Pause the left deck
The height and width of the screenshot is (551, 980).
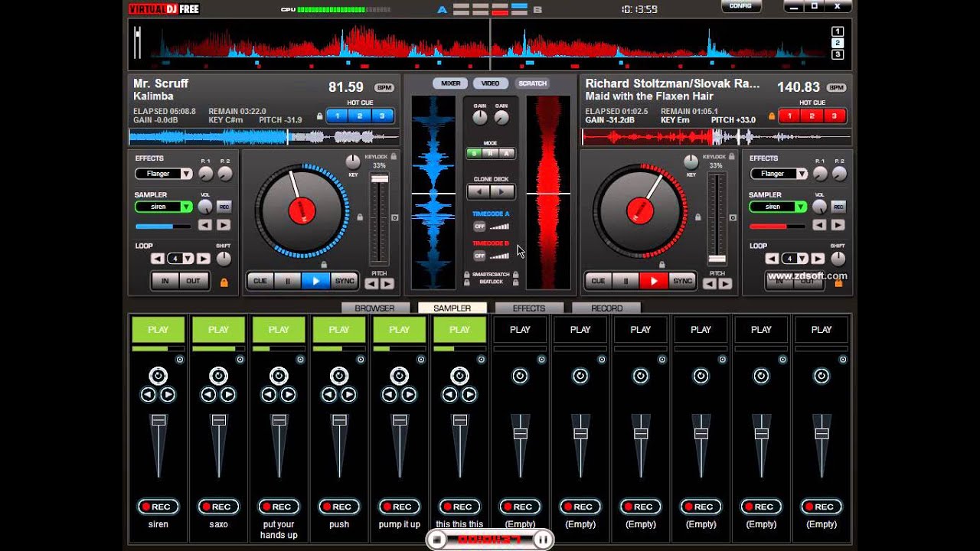pyautogui.click(x=288, y=281)
